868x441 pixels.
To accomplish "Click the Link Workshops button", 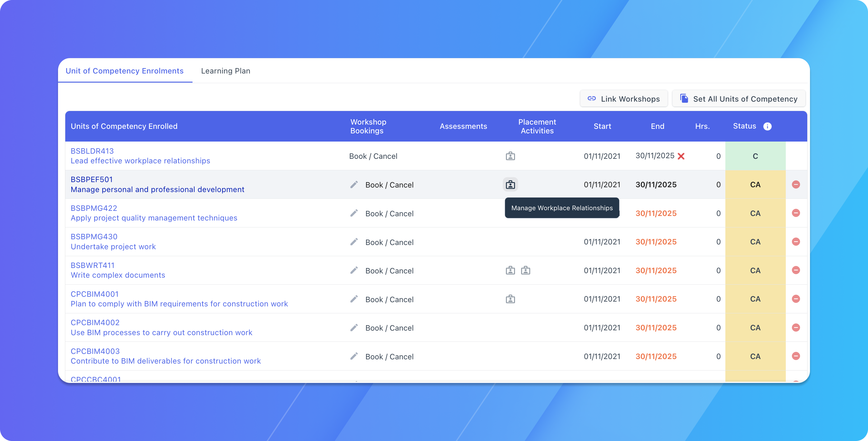I will (x=624, y=99).
